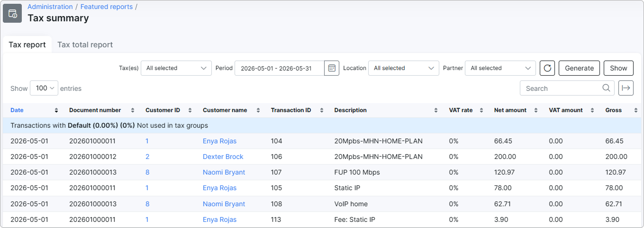Open Enya Rojas in transaction 113 row
644x228 pixels.
219,219
